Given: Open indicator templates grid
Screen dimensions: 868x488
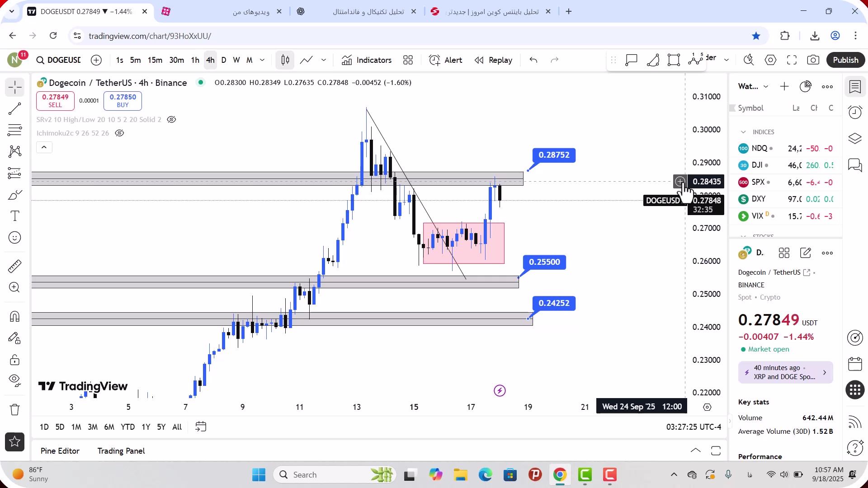Looking at the screenshot, I should click(x=408, y=60).
